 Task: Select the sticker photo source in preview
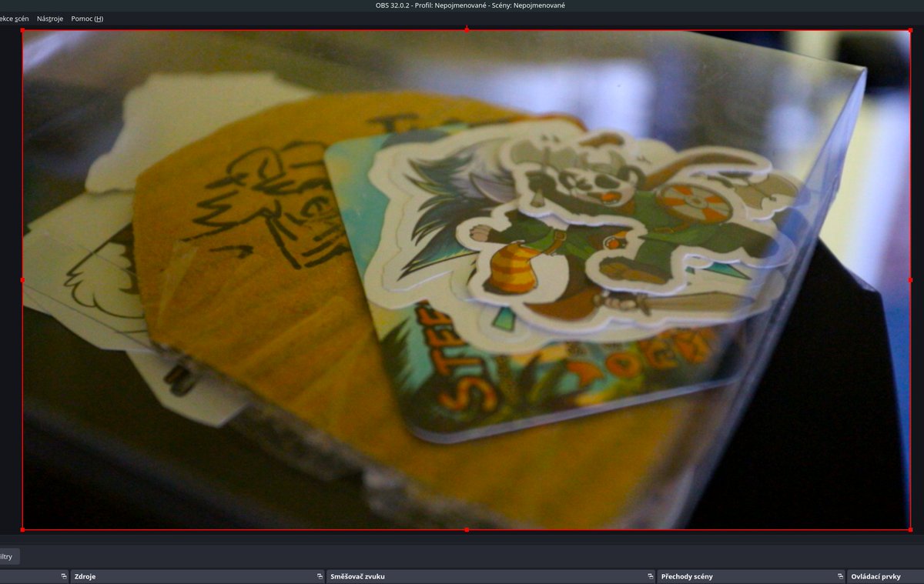tap(466, 280)
